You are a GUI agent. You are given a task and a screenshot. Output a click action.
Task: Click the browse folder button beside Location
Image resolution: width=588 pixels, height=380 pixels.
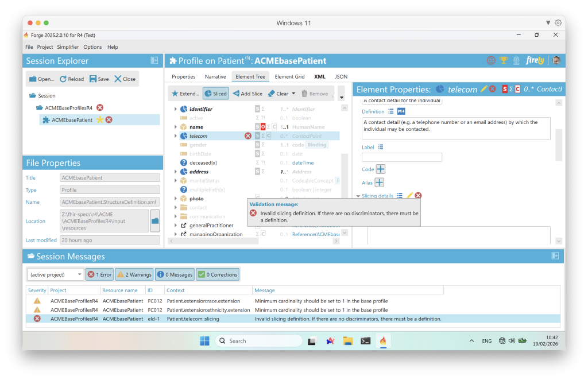(x=155, y=221)
